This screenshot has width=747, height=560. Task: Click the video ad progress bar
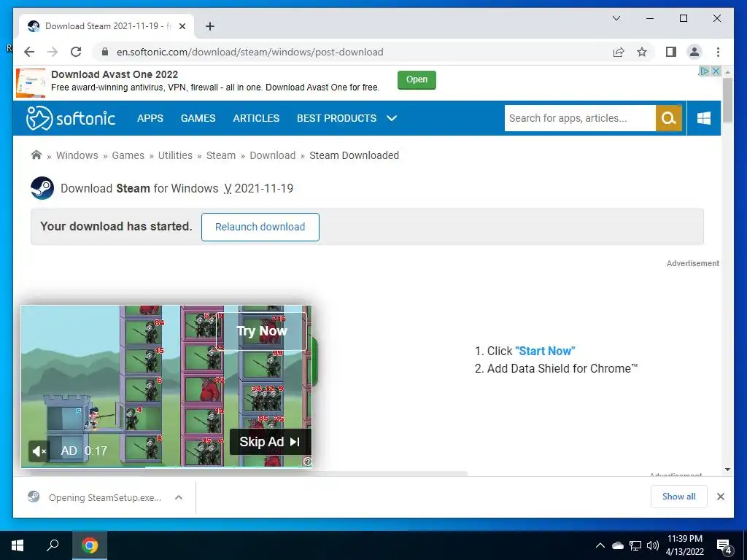166,467
